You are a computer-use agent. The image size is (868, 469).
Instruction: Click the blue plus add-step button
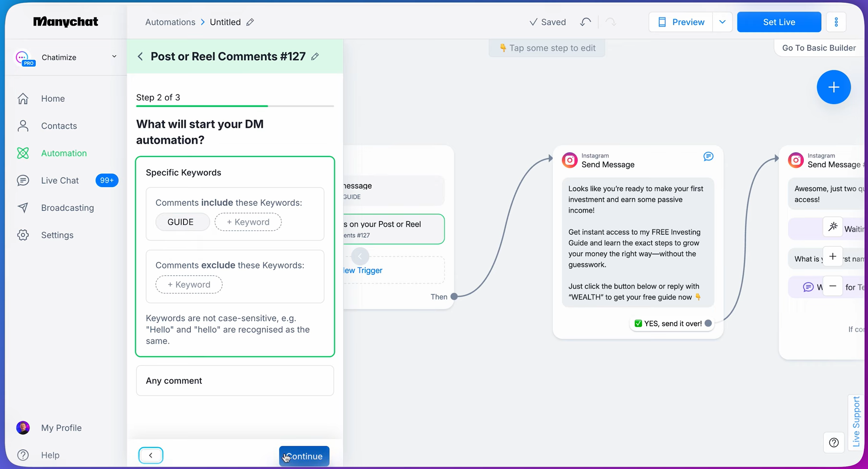tap(833, 87)
